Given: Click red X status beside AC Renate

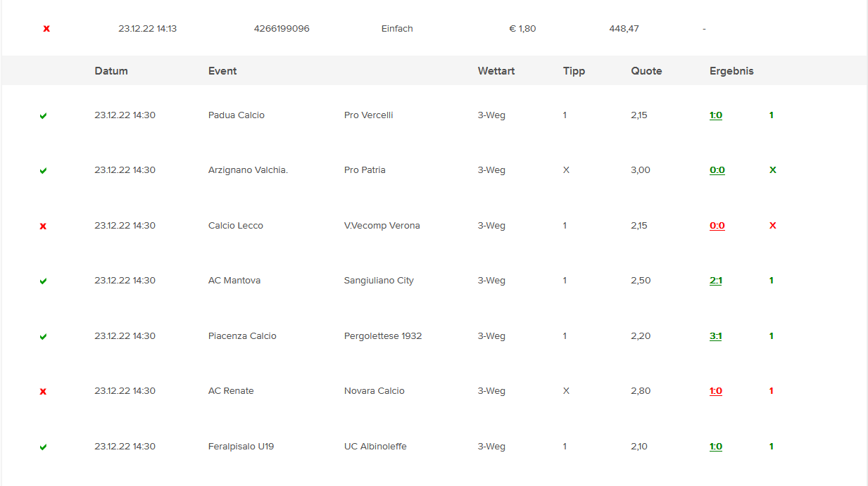Looking at the screenshot, I should pos(43,392).
